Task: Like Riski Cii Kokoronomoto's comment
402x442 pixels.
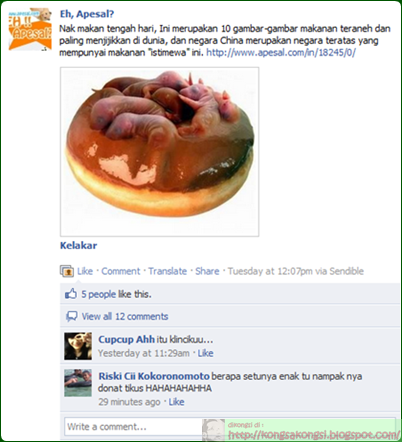Action: tap(176, 402)
